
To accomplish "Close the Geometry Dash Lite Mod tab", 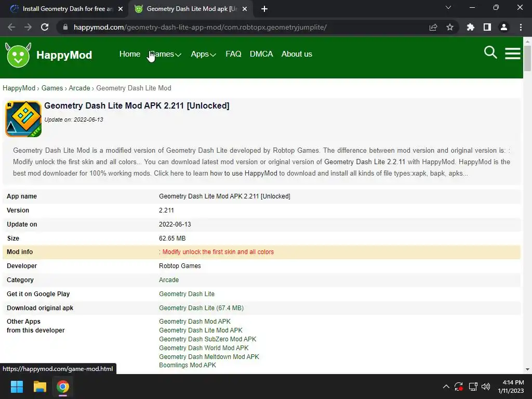I will coord(245,9).
